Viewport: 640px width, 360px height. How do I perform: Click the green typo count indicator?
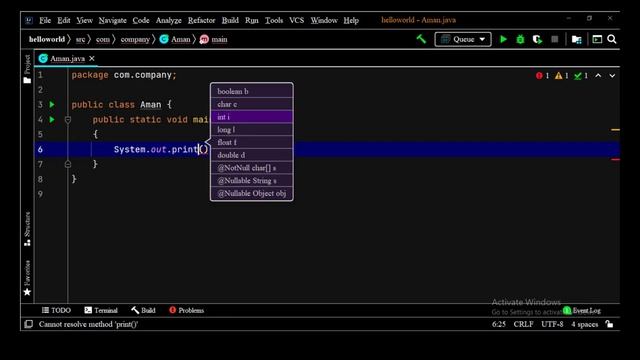click(581, 76)
